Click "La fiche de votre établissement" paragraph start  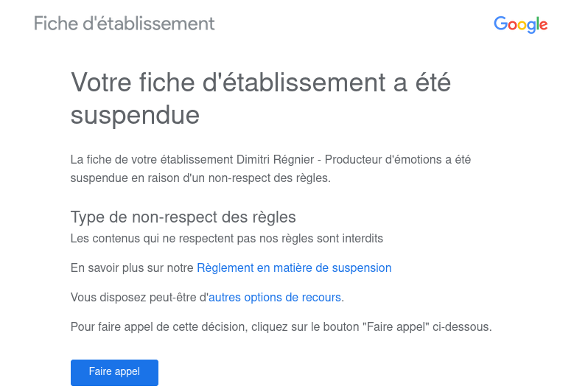pyautogui.click(x=151, y=159)
